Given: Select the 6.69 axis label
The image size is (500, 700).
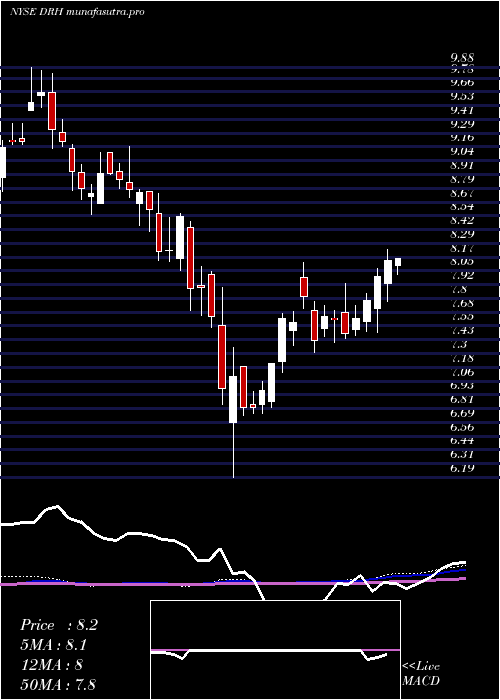Looking at the screenshot, I should pos(462,413).
